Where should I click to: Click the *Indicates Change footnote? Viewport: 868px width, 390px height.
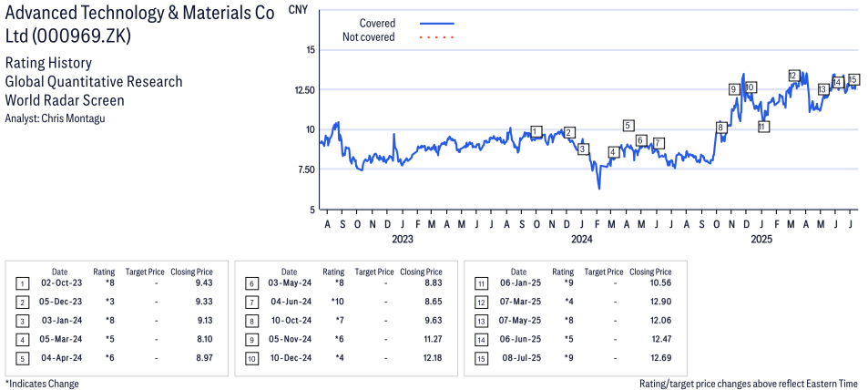[42, 384]
